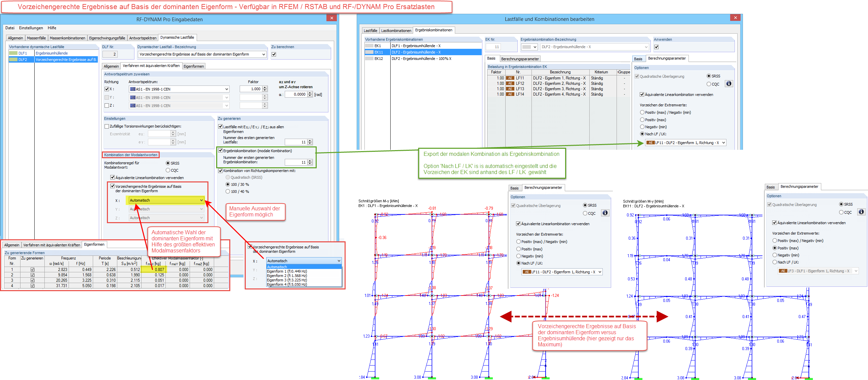Open the Lastkombinationen tab
The width and height of the screenshot is (868, 380).
pos(396,31)
